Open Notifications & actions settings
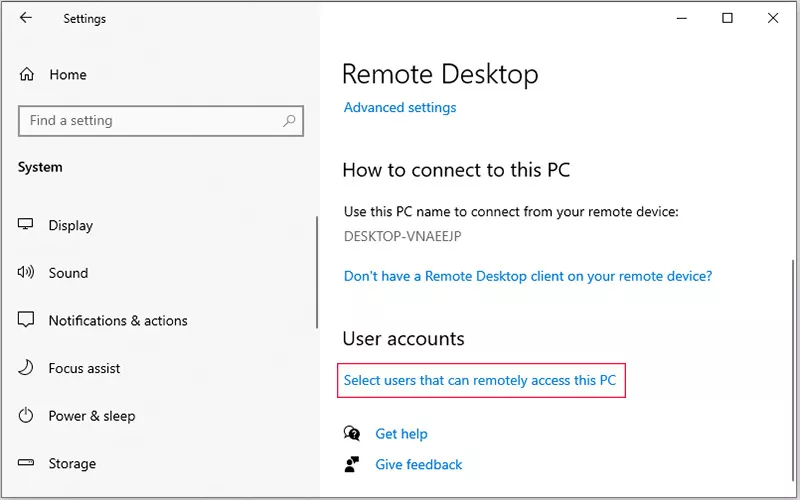This screenshot has height=500, width=800. pyautogui.click(x=118, y=320)
